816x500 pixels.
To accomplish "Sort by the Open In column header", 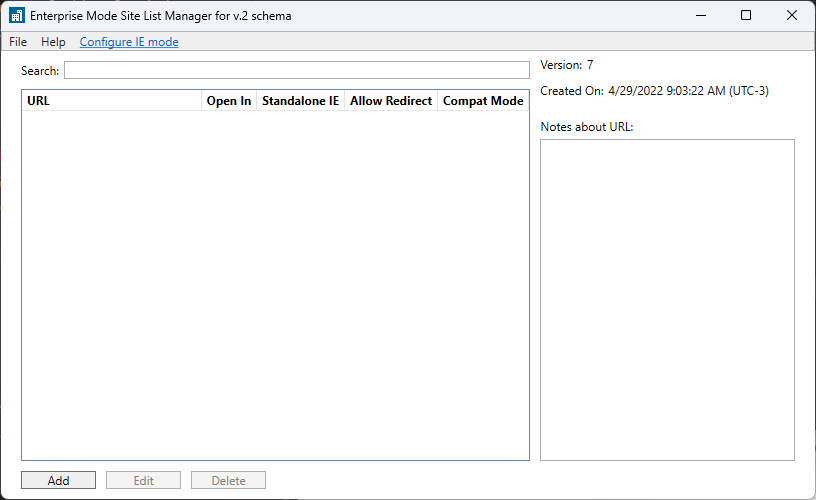I will [229, 101].
